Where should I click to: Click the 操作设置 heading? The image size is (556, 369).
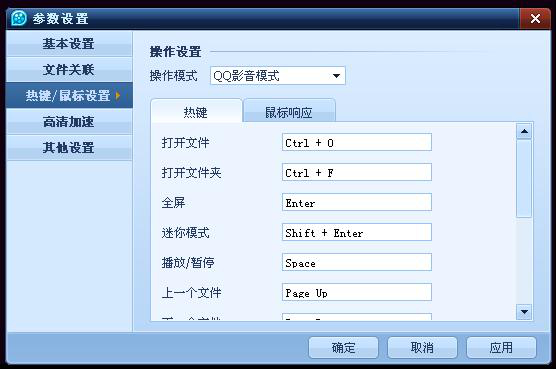(176, 52)
